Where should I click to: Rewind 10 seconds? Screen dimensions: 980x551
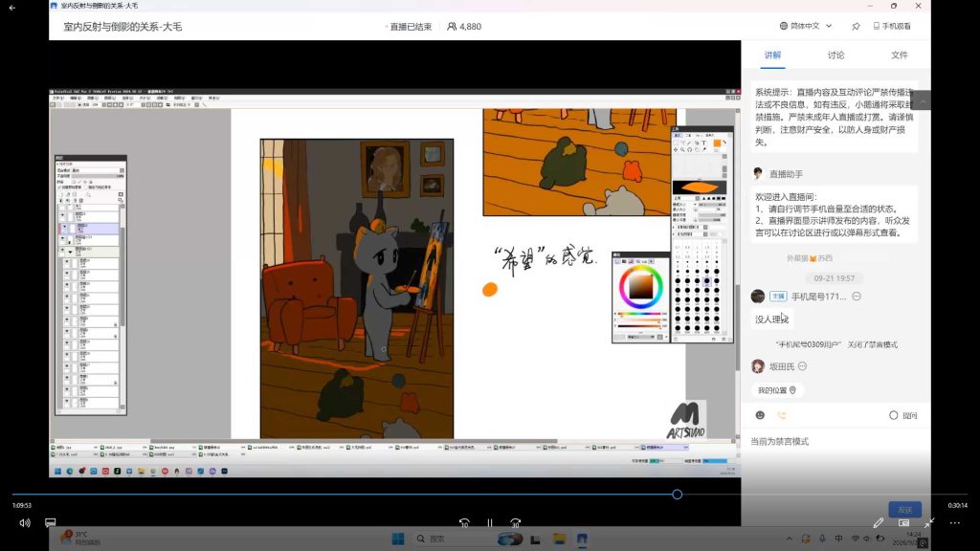[464, 523]
